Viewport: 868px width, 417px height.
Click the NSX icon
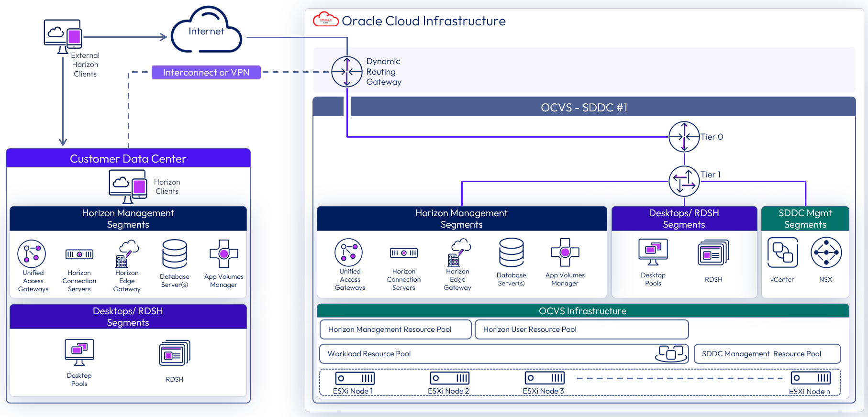coord(826,252)
